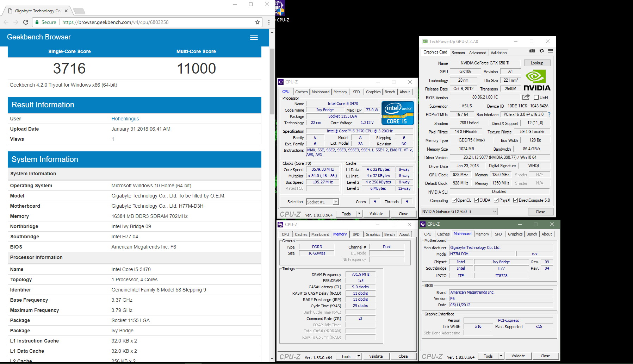
Task: Open the Validation tab in GPU-Z
Action: pyautogui.click(x=499, y=53)
